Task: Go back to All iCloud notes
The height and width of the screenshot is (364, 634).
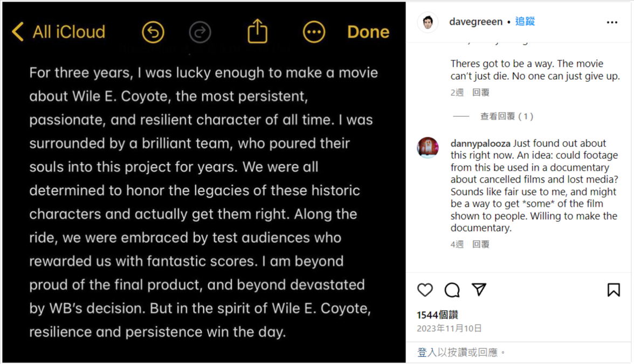Action: [x=59, y=32]
